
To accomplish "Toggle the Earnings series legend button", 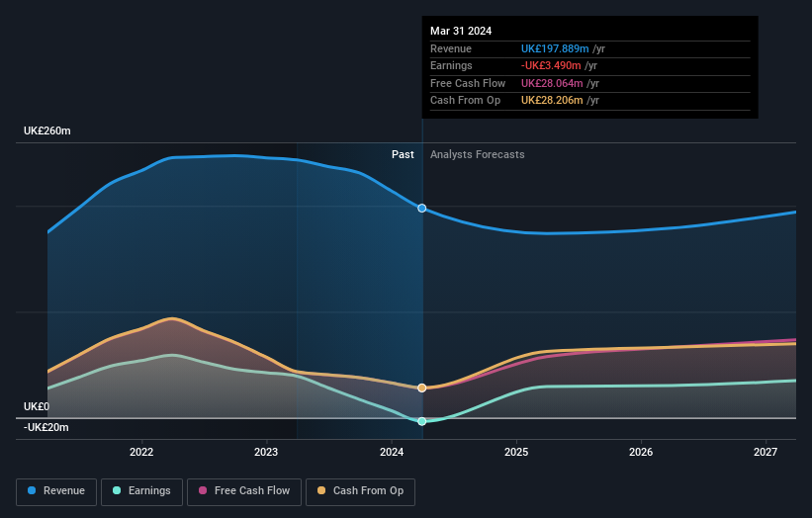I will 141,491.
